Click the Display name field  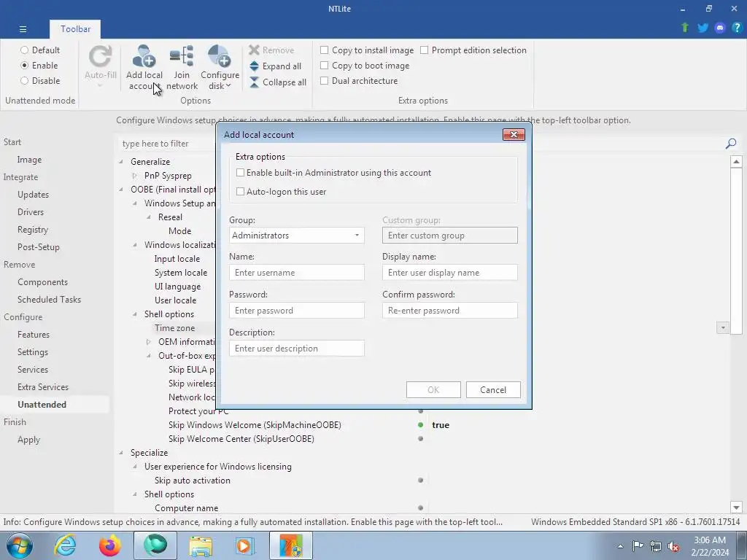click(x=449, y=273)
